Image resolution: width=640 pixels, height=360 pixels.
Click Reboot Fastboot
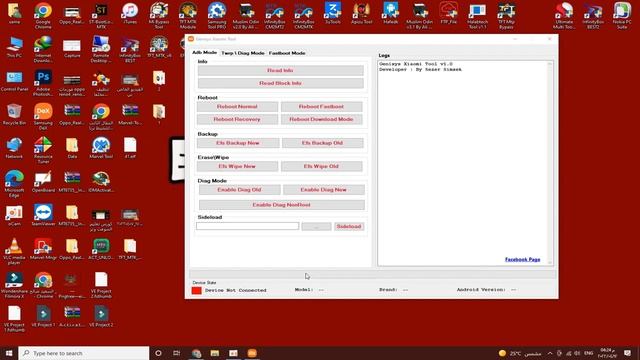(321, 107)
